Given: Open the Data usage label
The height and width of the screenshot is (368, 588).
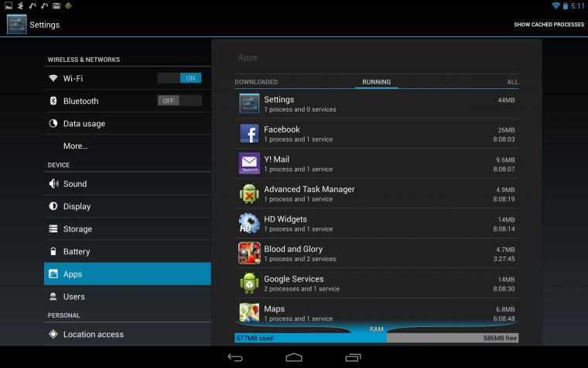Looking at the screenshot, I should pyautogui.click(x=84, y=123).
